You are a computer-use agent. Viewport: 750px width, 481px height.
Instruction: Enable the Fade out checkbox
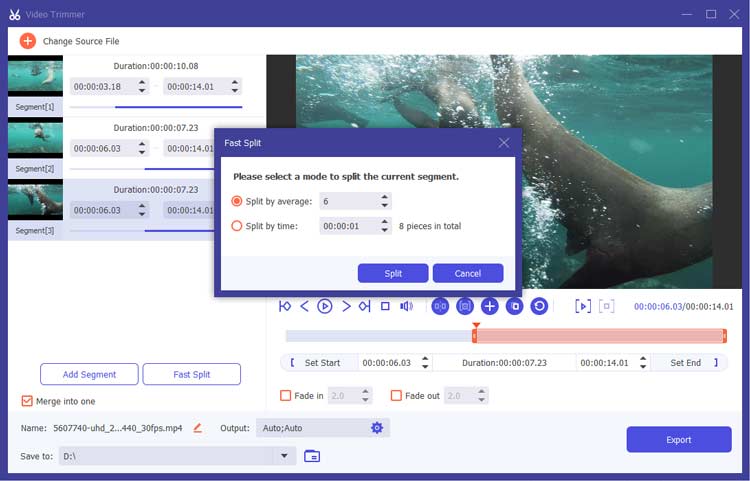(396, 395)
